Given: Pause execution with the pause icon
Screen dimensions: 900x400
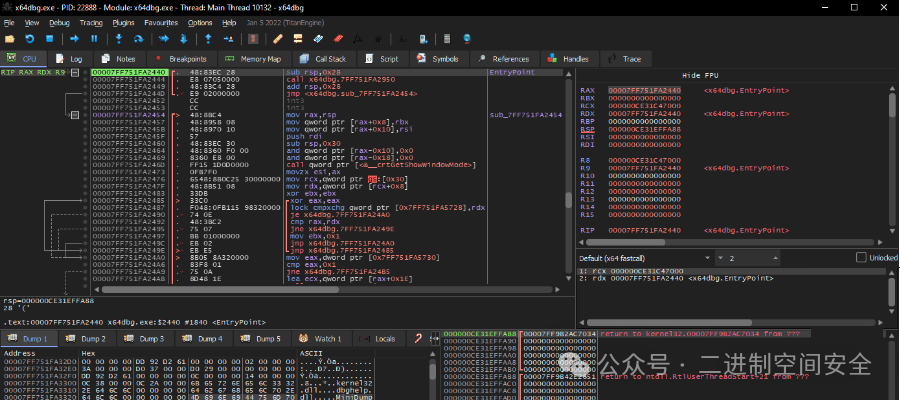Looking at the screenshot, I should (x=94, y=38).
